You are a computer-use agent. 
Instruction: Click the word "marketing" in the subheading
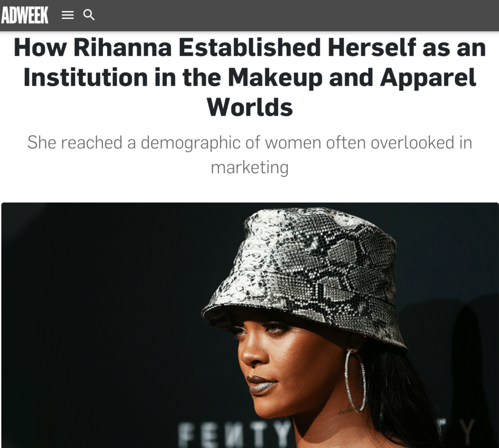click(249, 168)
